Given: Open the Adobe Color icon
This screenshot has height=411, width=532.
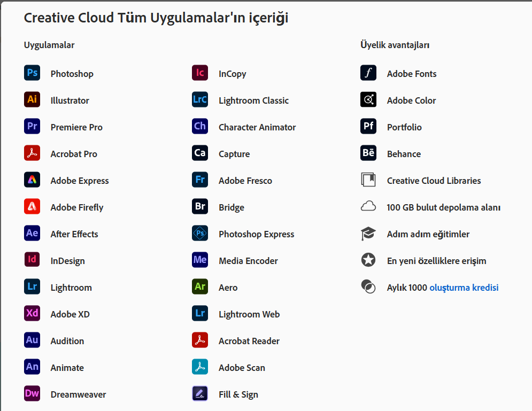Looking at the screenshot, I should (368, 99).
